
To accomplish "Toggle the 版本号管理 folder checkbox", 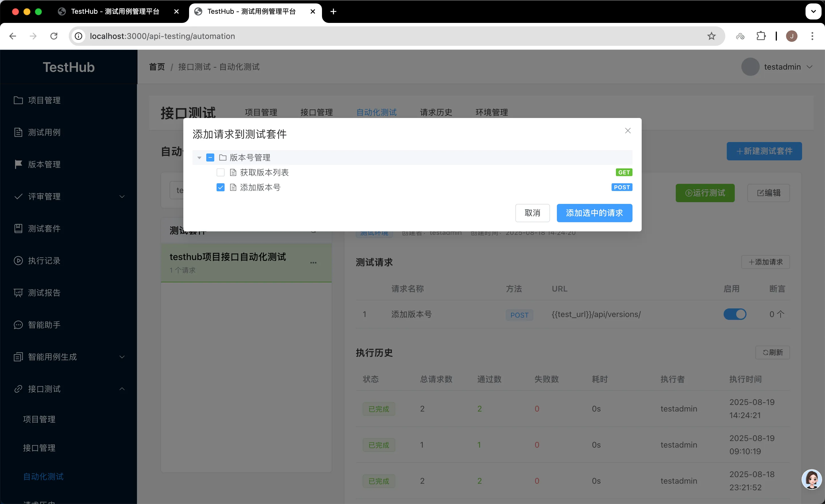I will click(210, 157).
